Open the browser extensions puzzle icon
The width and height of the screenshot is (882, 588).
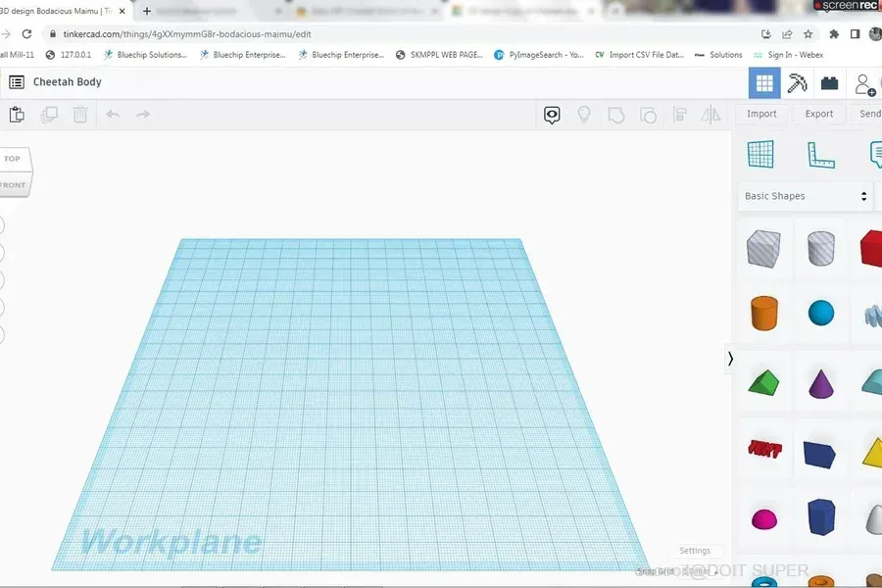point(834,34)
